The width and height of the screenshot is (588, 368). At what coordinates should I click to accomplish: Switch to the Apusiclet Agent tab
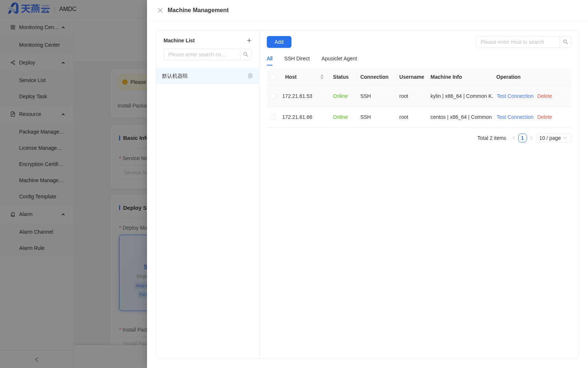(339, 59)
